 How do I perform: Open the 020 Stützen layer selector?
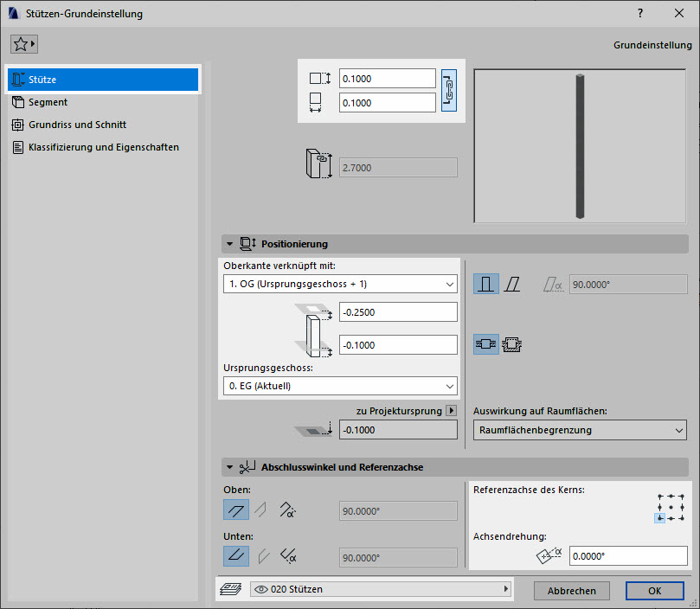point(380,589)
